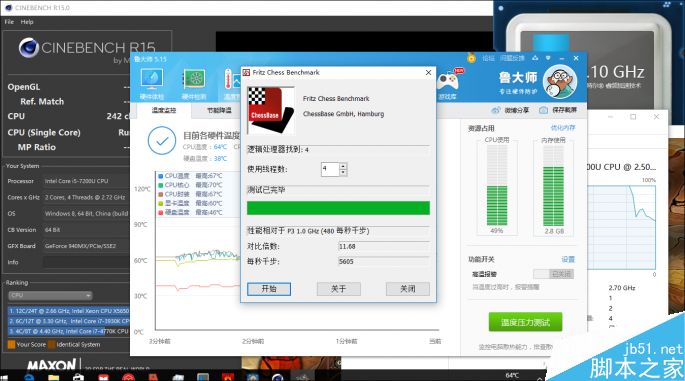Click 64℃ temperature readout in system tray
This screenshot has height=381, width=685.
click(x=512, y=375)
